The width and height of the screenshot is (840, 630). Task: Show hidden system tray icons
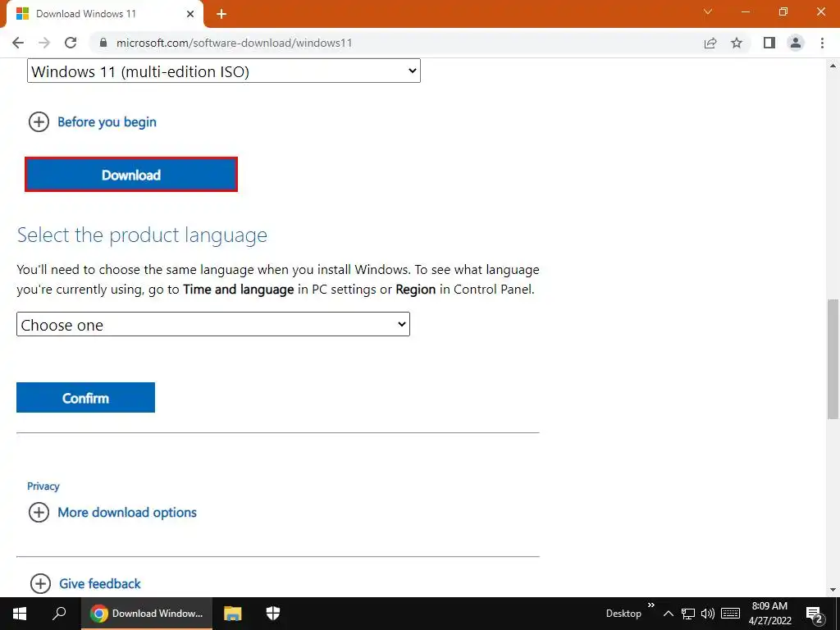pyautogui.click(x=668, y=614)
